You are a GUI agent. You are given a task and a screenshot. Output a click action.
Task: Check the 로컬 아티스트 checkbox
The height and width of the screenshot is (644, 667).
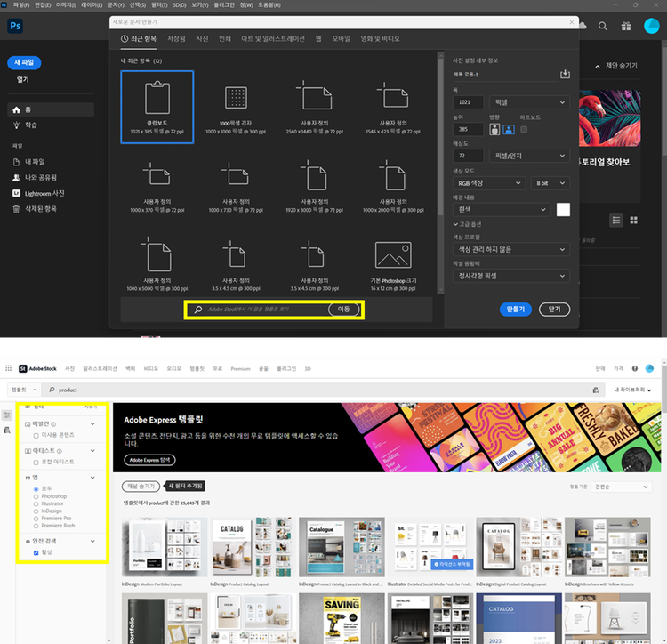pyautogui.click(x=36, y=462)
